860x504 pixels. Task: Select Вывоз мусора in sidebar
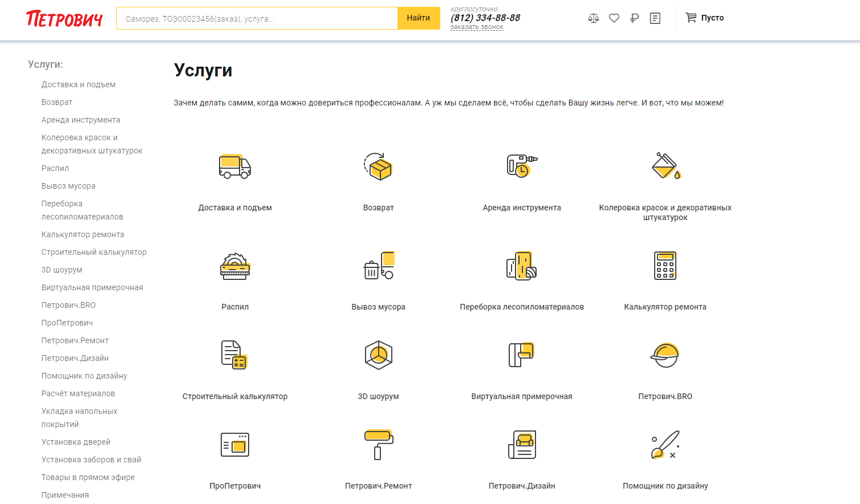[x=68, y=186]
